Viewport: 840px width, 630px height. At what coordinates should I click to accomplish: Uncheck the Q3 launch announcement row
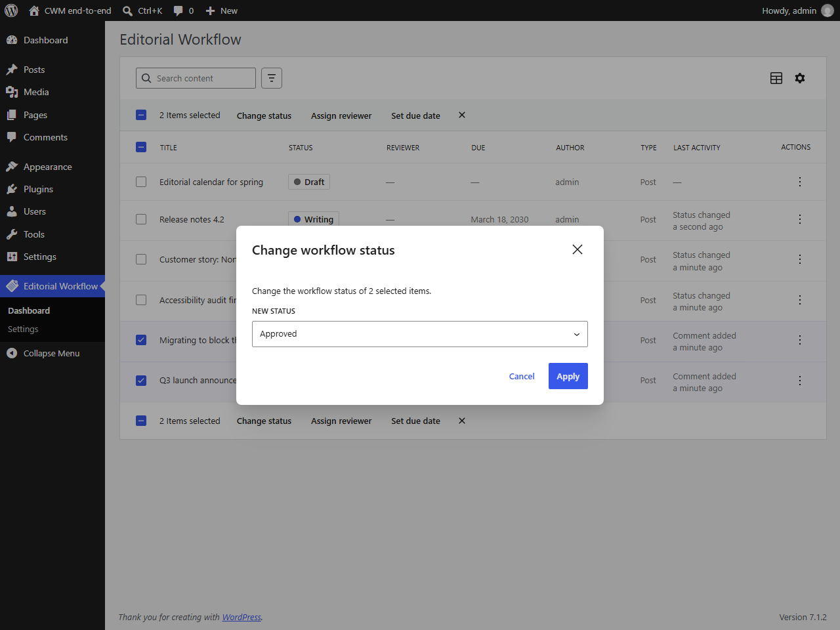coord(141,381)
